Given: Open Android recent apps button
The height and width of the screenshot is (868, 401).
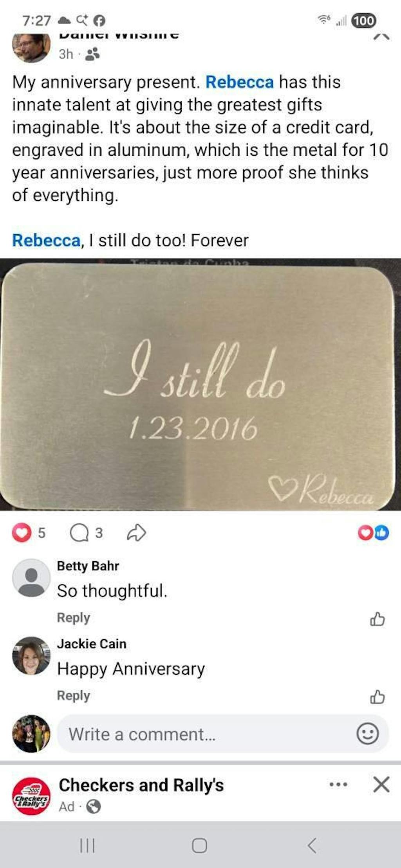Looking at the screenshot, I should coord(87,846).
